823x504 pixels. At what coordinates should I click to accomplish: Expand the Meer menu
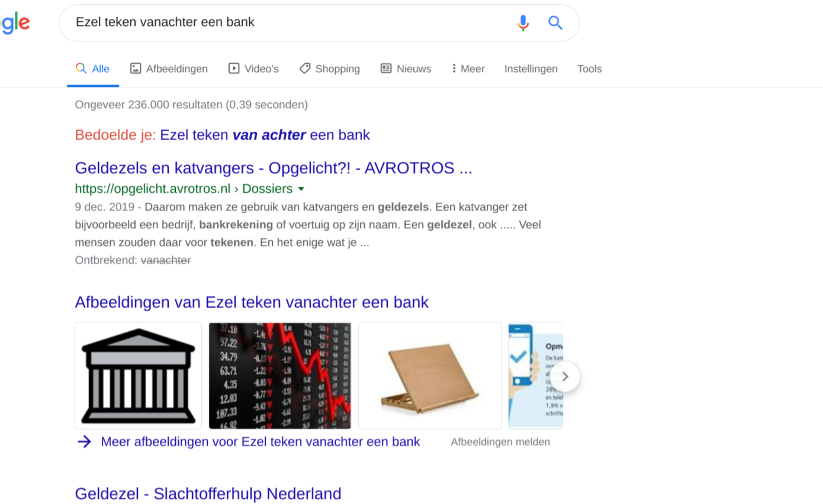coord(468,69)
